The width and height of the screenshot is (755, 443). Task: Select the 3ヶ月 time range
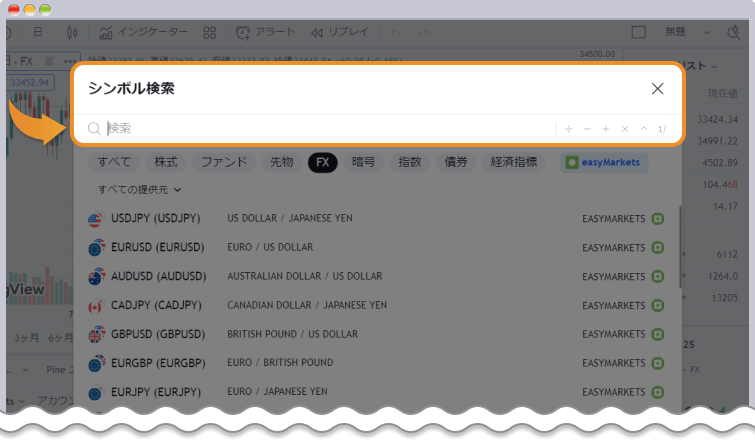click(26, 338)
